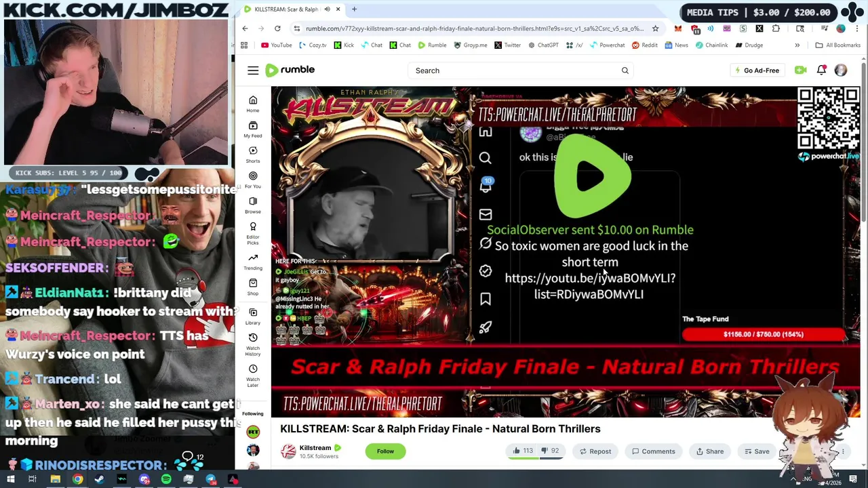Open the Drudge bookmark
Image resolution: width=868 pixels, height=488 pixels.
749,45
